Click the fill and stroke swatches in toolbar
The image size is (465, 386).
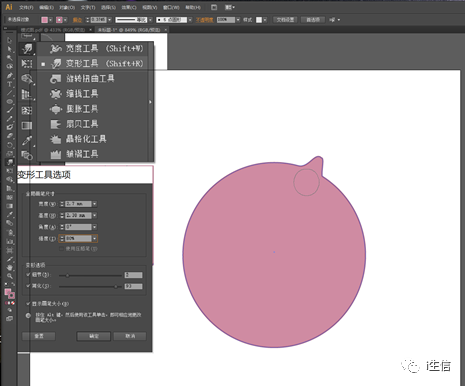click(x=10, y=293)
